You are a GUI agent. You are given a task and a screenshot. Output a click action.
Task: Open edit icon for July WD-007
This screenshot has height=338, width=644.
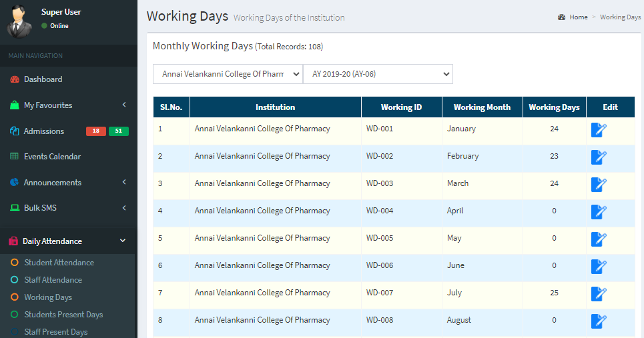pyautogui.click(x=599, y=294)
